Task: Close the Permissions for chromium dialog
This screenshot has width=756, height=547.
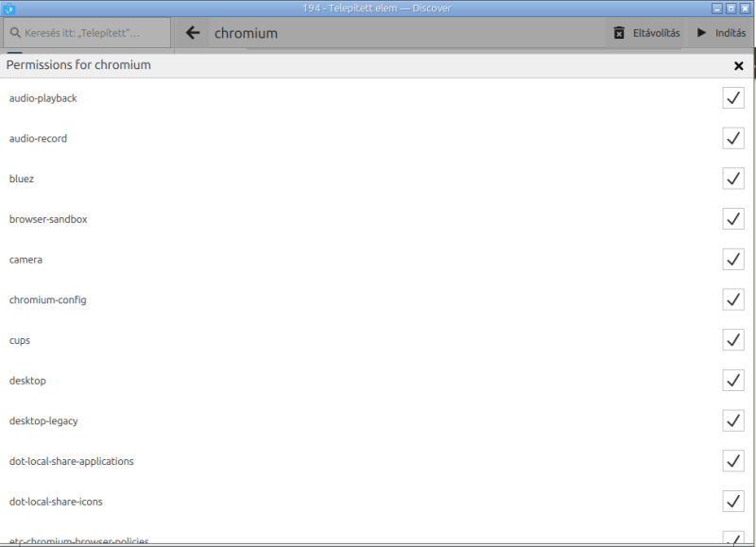Action: pos(738,66)
